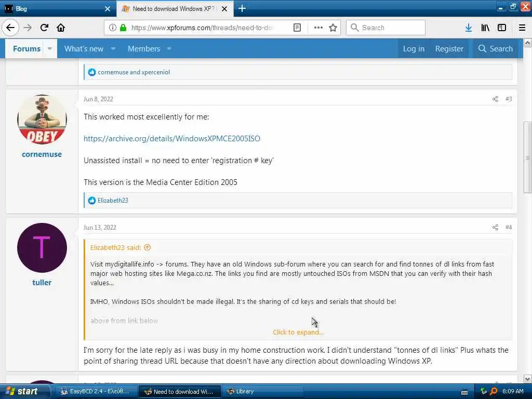Open permalink #4 of tuller's post
532x399 pixels.
click(x=509, y=228)
